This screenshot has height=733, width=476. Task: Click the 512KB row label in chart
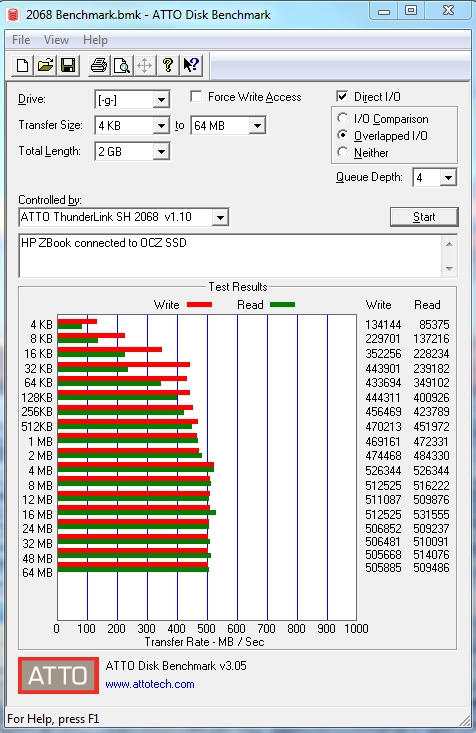pos(37,427)
